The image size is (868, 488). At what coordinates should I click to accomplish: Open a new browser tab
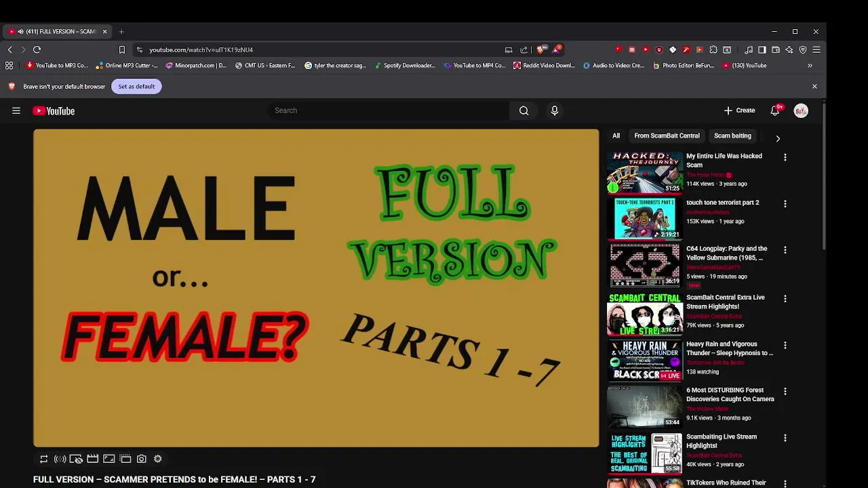point(121,31)
